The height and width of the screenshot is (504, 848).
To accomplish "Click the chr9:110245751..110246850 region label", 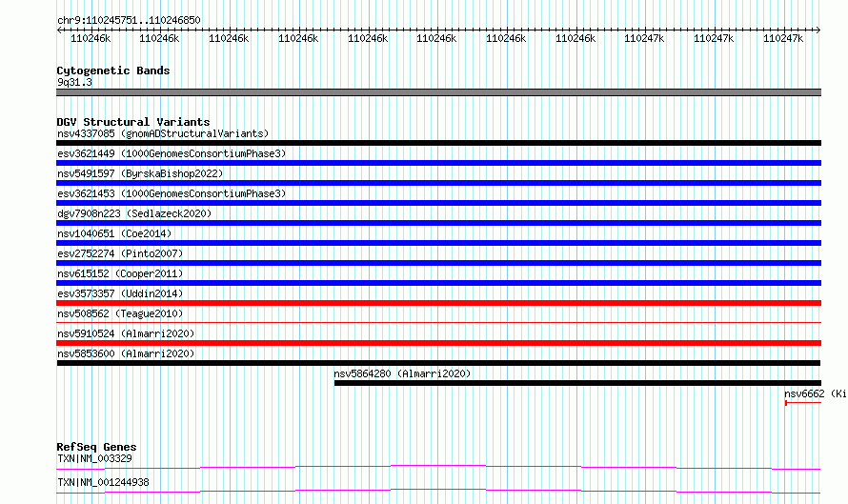I will (129, 21).
